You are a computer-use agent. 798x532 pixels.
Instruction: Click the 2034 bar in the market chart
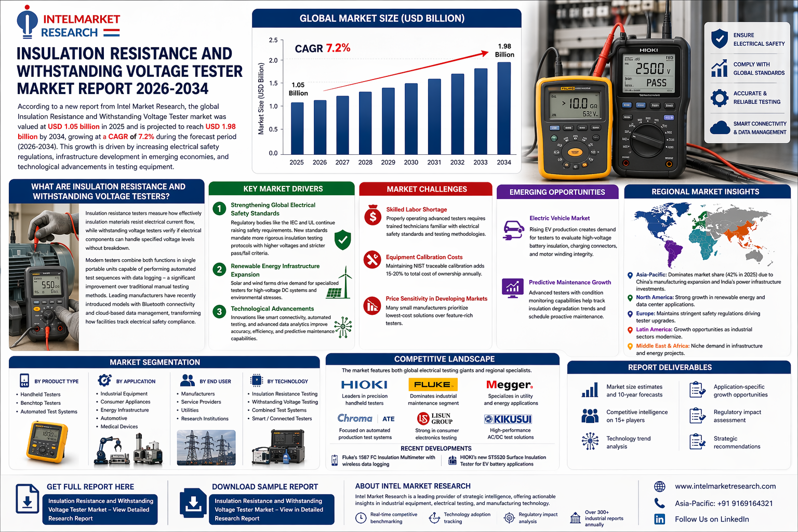[504, 108]
